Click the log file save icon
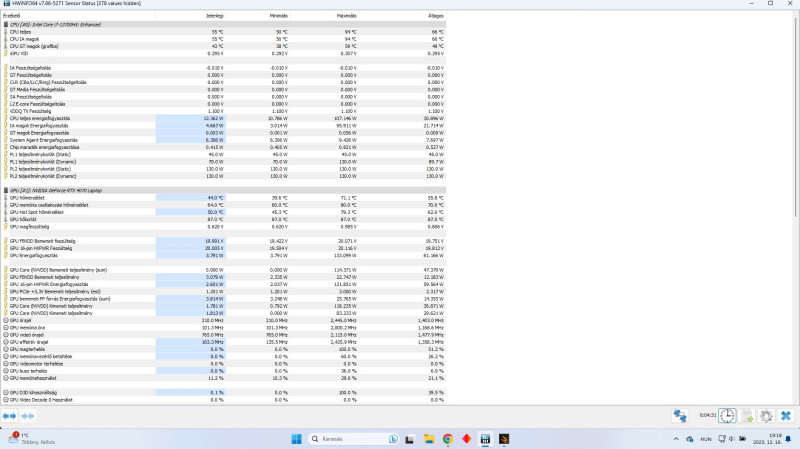This screenshot has height=449, width=800. point(747,416)
